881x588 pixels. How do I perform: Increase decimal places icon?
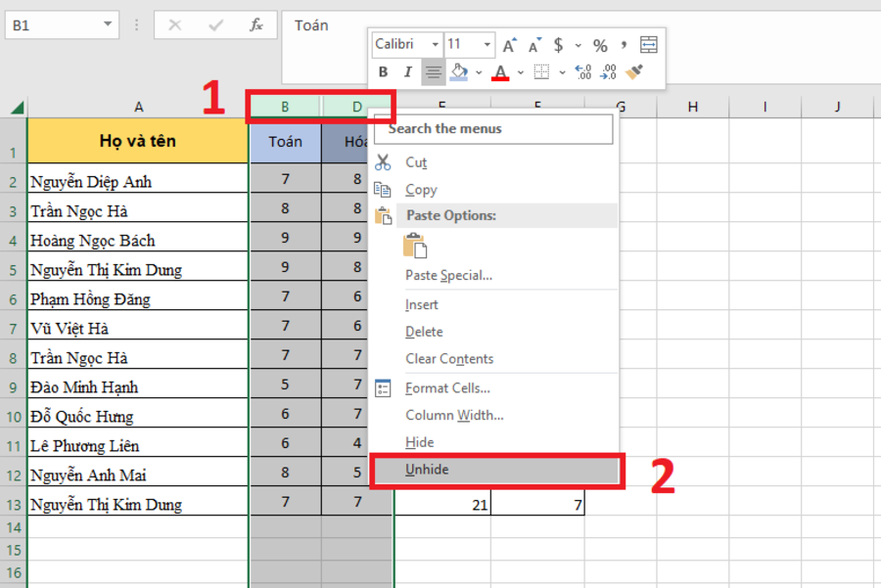pos(582,71)
